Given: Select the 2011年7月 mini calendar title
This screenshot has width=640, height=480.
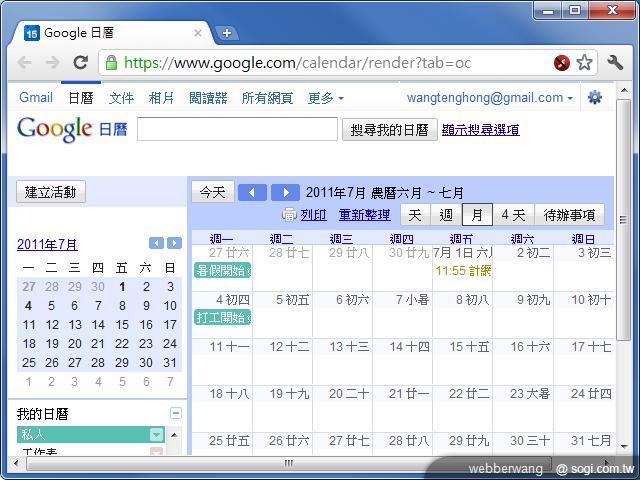Looking at the screenshot, I should click(x=47, y=244).
